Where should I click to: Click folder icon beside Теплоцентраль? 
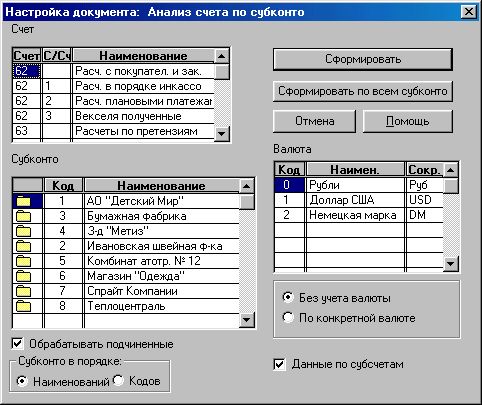[24, 306]
